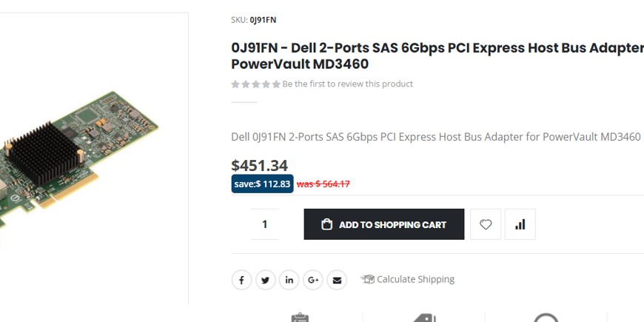
Task: Click the was $564.17 crossed-out price
Action: (x=323, y=184)
